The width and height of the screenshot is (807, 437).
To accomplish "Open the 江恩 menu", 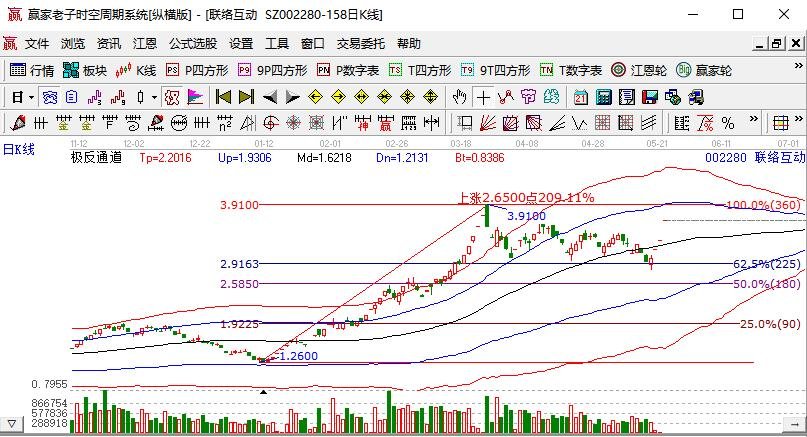I will [x=145, y=44].
